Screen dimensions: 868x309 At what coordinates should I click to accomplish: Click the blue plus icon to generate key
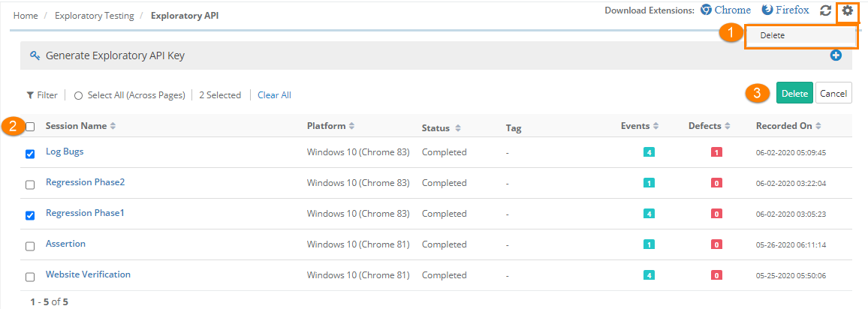coord(836,55)
